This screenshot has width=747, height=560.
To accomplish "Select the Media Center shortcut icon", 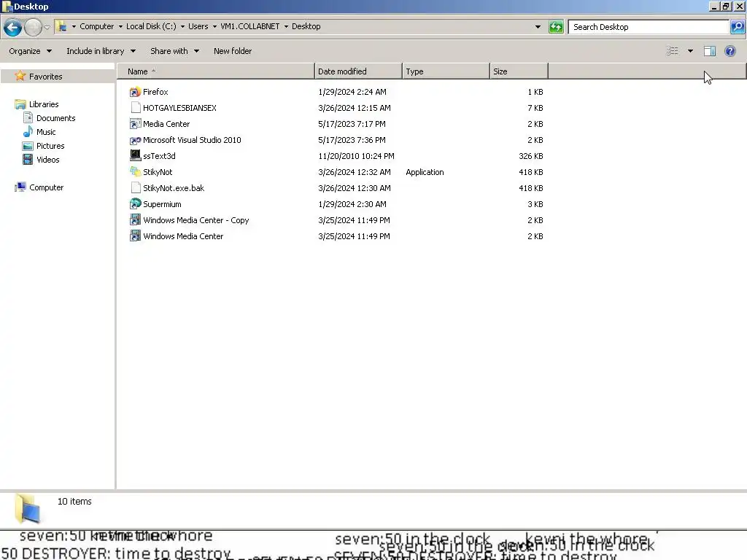I will (135, 124).
